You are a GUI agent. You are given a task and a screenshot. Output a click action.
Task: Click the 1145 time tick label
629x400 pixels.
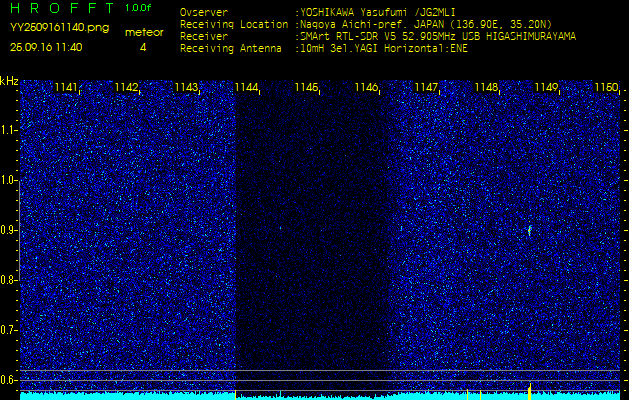pyautogui.click(x=306, y=87)
